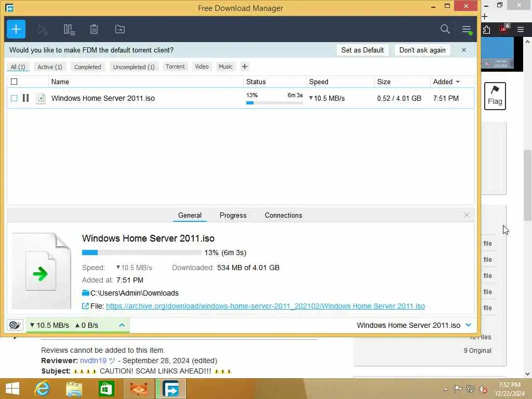Switch to the Connections details tab
The image size is (532, 399).
pyautogui.click(x=283, y=215)
